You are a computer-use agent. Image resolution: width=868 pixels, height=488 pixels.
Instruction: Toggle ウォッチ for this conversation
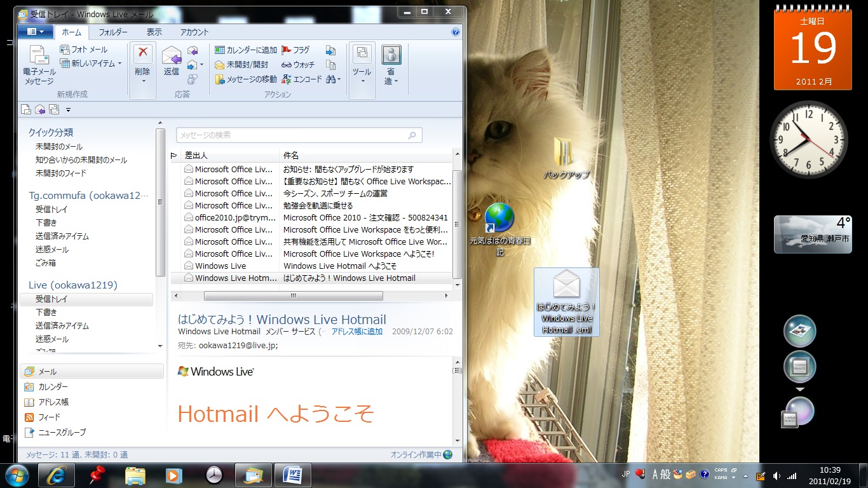coord(298,65)
